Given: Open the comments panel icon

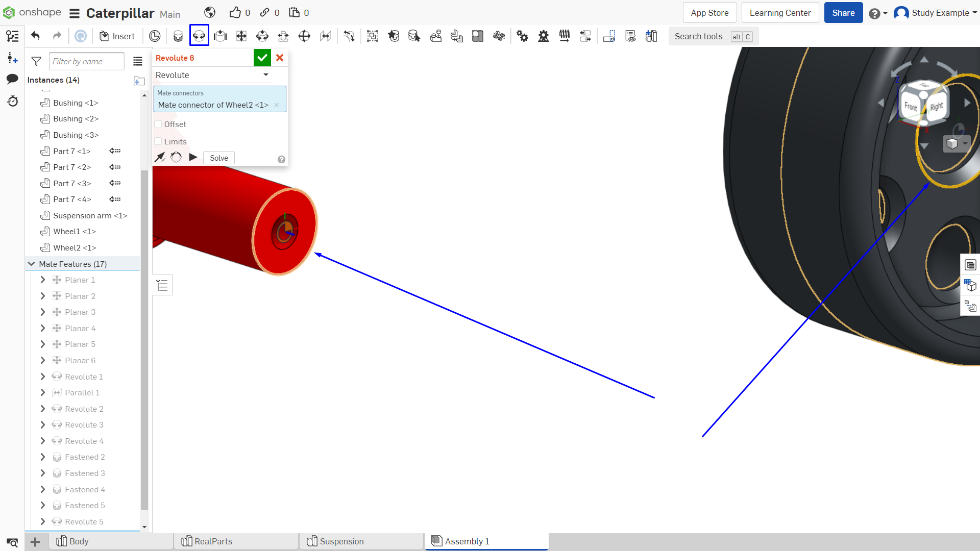Looking at the screenshot, I should point(12,79).
